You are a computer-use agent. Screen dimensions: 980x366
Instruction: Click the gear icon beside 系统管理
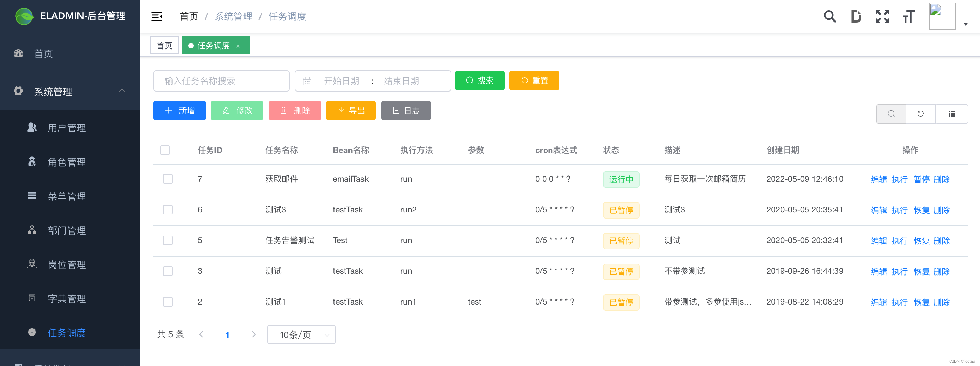pyautogui.click(x=18, y=91)
